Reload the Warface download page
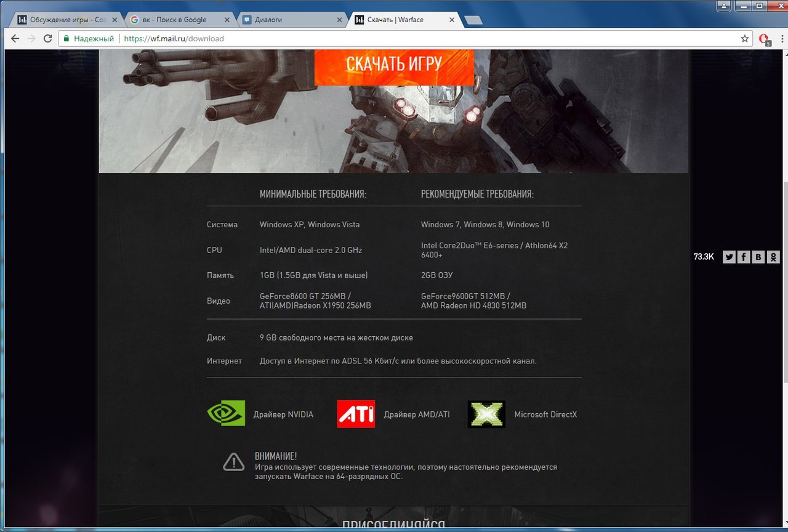The height and width of the screenshot is (532, 788). click(48, 38)
